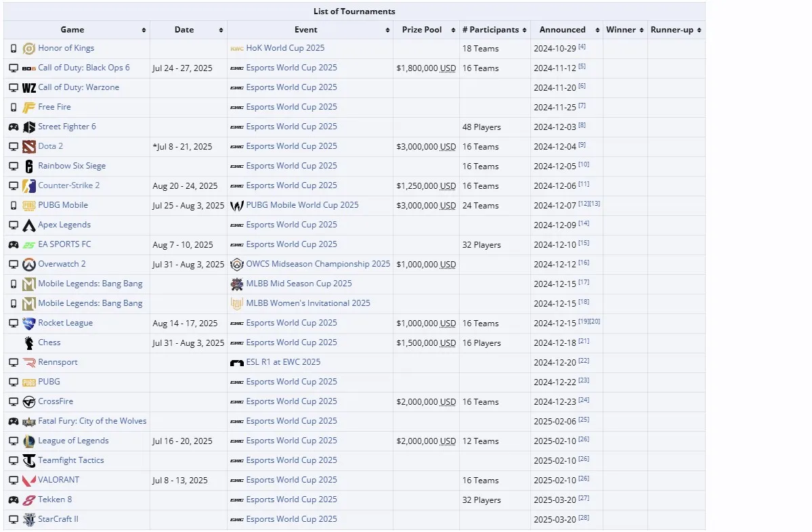Click the Rocket League logo icon
812x532 pixels.
pos(29,324)
